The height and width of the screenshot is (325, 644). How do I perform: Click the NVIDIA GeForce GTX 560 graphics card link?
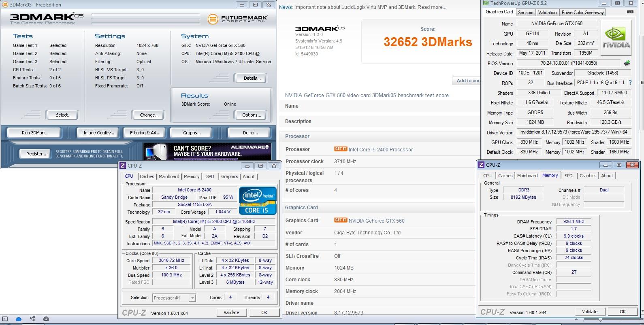[x=377, y=221]
